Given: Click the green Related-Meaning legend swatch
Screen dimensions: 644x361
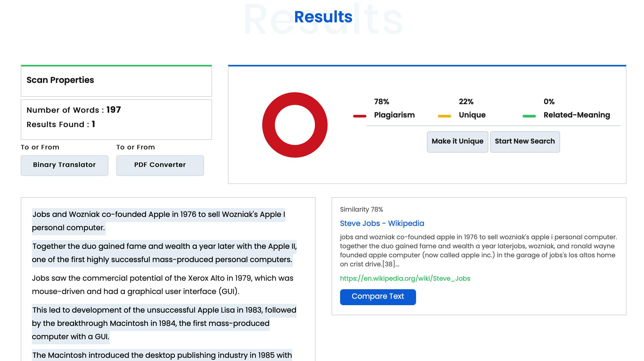Looking at the screenshot, I should tap(529, 116).
